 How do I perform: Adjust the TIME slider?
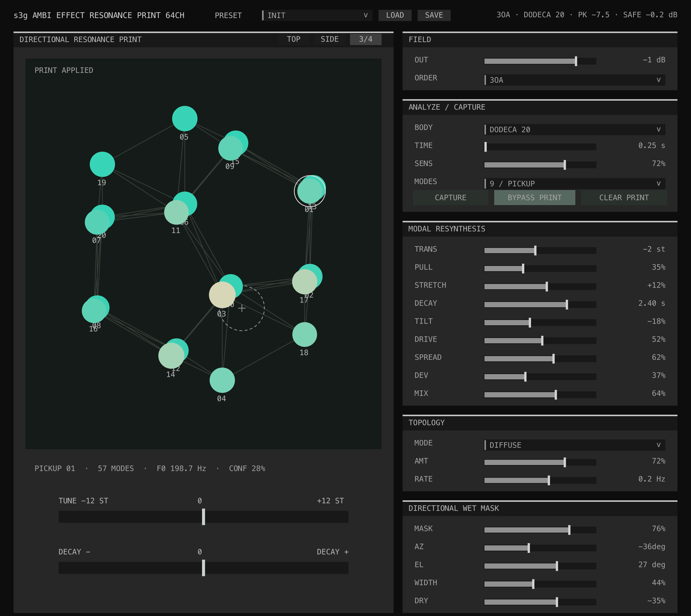540,147
